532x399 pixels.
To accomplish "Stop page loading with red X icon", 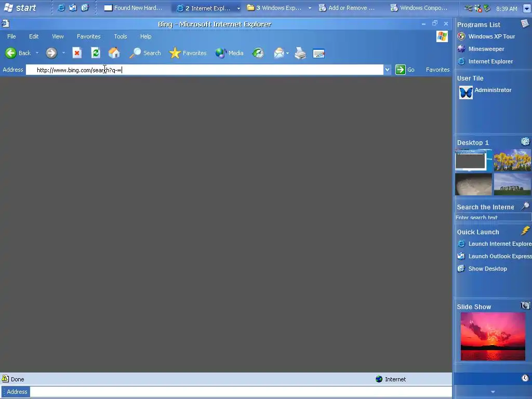I will point(77,53).
